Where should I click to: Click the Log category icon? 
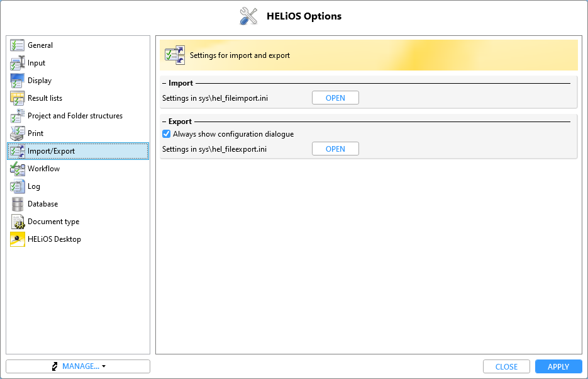pos(17,186)
